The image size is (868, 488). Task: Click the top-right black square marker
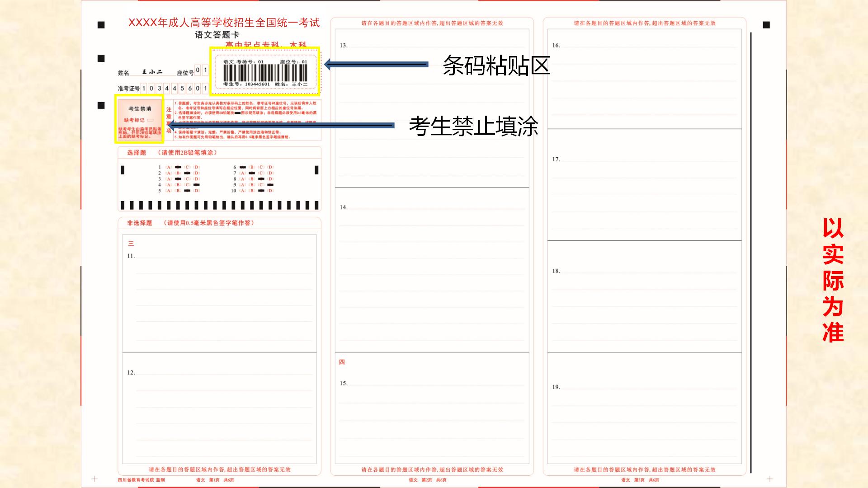(766, 25)
